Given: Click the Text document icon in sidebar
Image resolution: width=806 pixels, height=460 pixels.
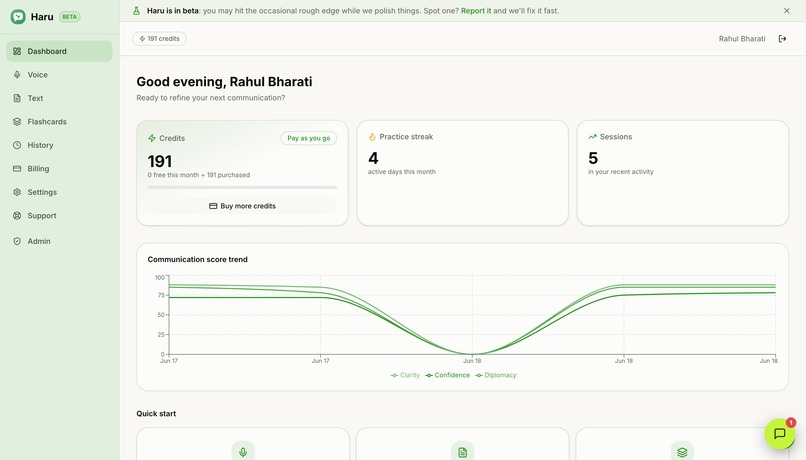Looking at the screenshot, I should point(17,98).
